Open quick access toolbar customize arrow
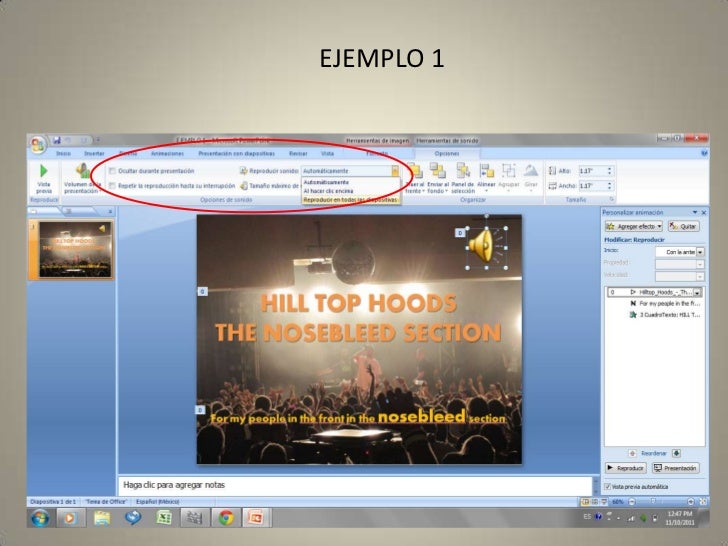The image size is (728, 546). click(x=98, y=140)
